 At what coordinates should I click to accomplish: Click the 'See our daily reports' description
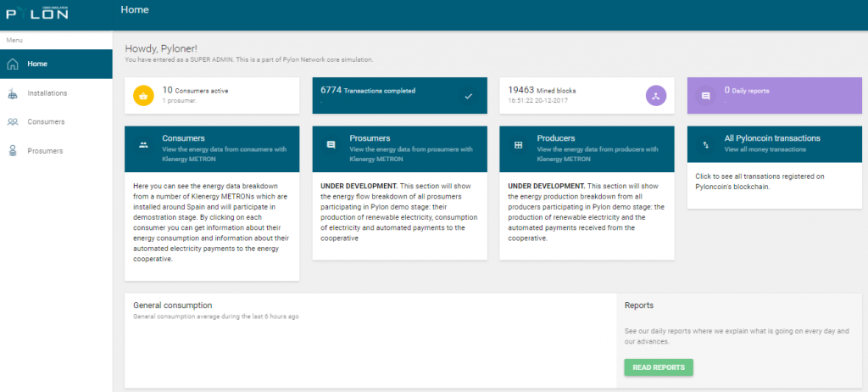[x=737, y=337]
